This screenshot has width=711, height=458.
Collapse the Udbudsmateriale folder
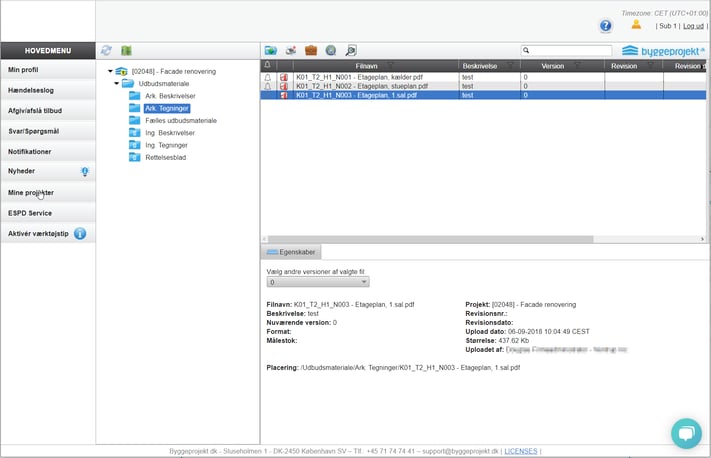116,84
